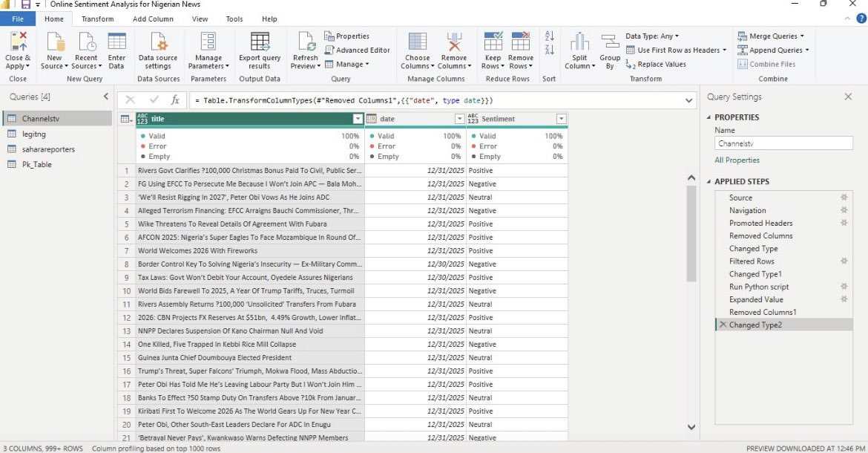The width and height of the screenshot is (868, 453).
Task: Sort descending with the Z-A icon
Action: click(549, 50)
